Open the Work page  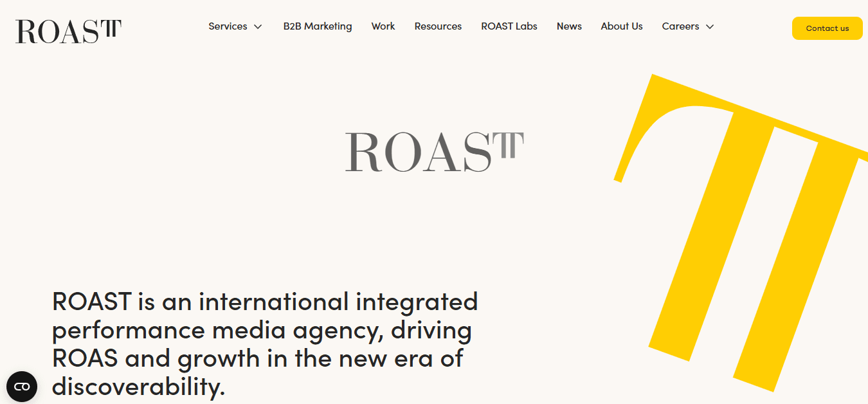(x=383, y=26)
